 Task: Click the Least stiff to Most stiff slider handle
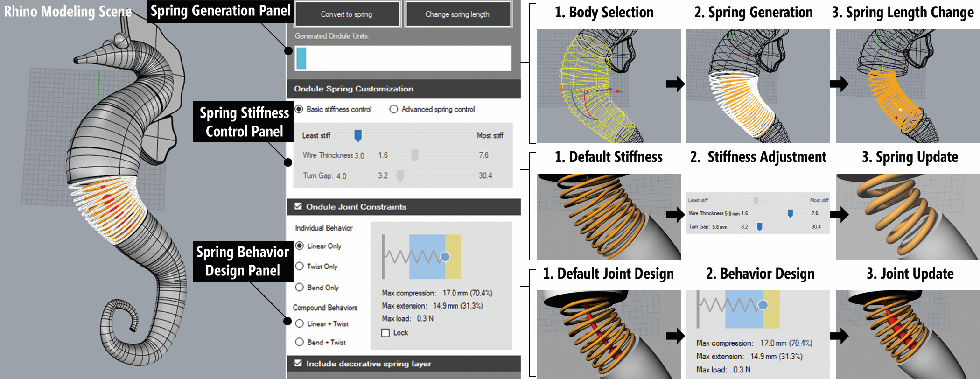pos(358,135)
